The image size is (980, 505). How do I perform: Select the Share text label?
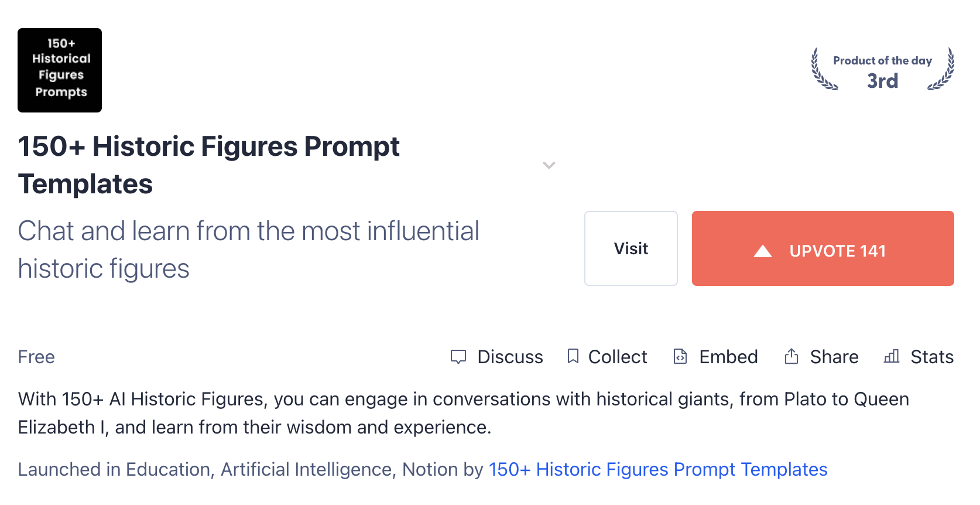[x=834, y=357]
